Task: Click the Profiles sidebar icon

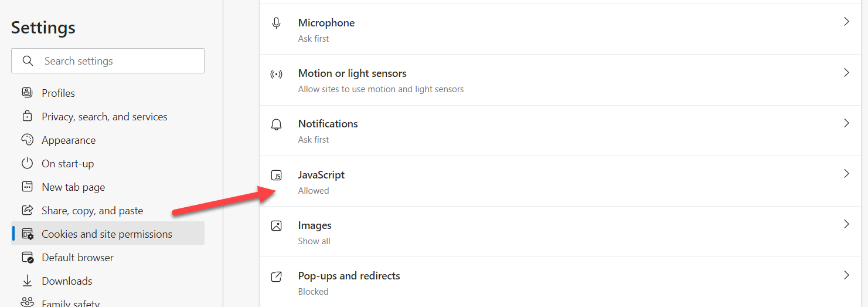Action: tap(27, 93)
